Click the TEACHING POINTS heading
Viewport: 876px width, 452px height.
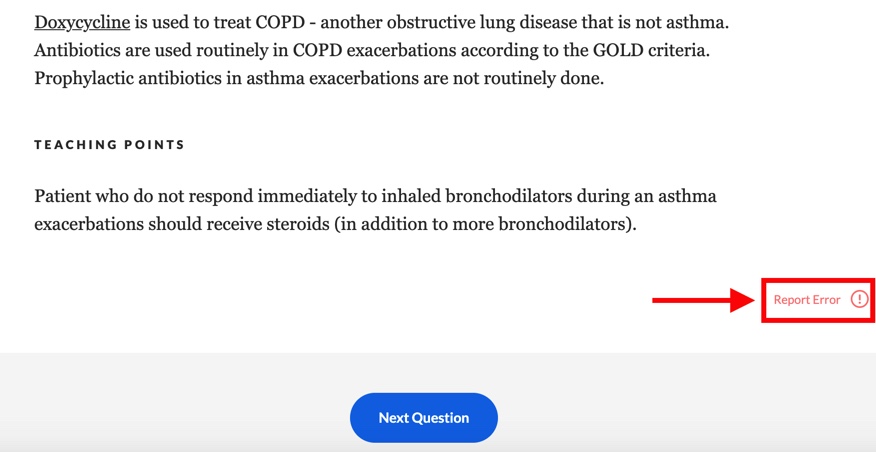110,145
